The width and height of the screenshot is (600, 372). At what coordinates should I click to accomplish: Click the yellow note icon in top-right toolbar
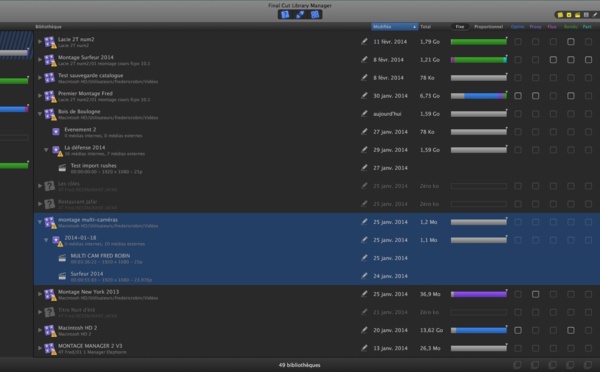pyautogui.click(x=560, y=15)
